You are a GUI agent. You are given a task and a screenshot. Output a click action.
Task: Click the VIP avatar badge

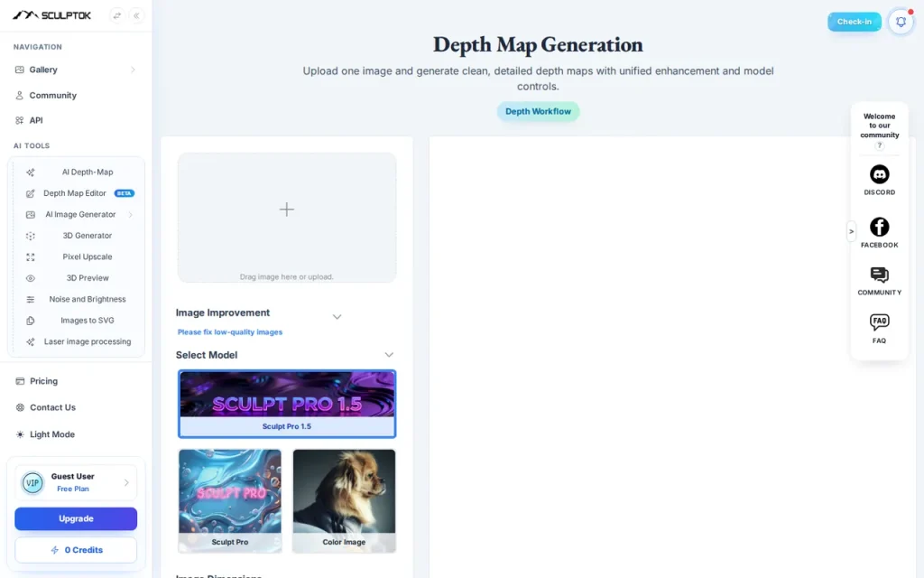pos(32,483)
